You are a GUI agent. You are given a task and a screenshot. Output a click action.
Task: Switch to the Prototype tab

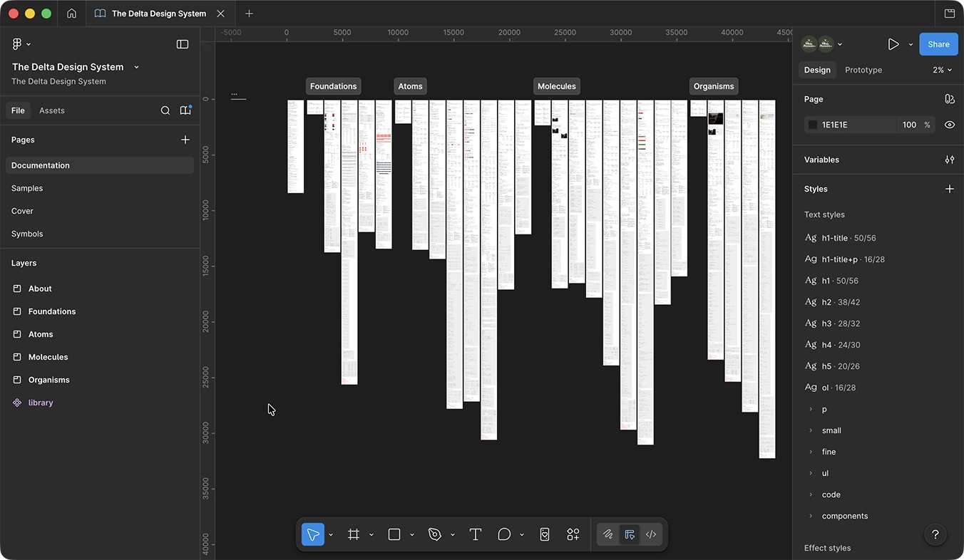tap(863, 70)
